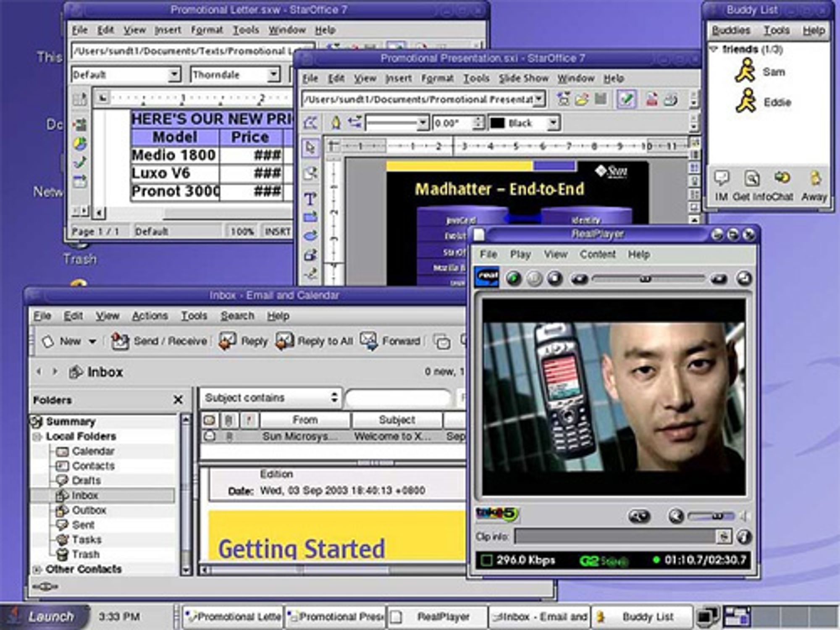Click the Reply button in Email toolbar
This screenshot has width=840, height=630.
point(243,341)
